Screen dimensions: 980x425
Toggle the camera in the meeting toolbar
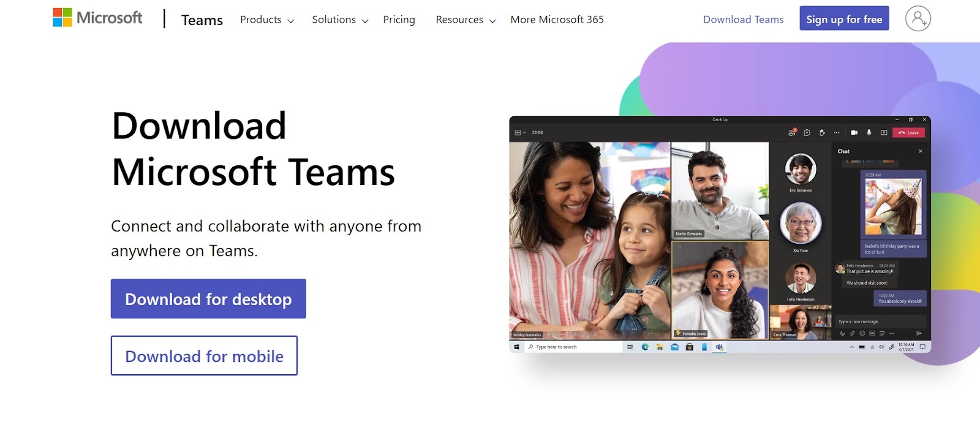point(854,132)
